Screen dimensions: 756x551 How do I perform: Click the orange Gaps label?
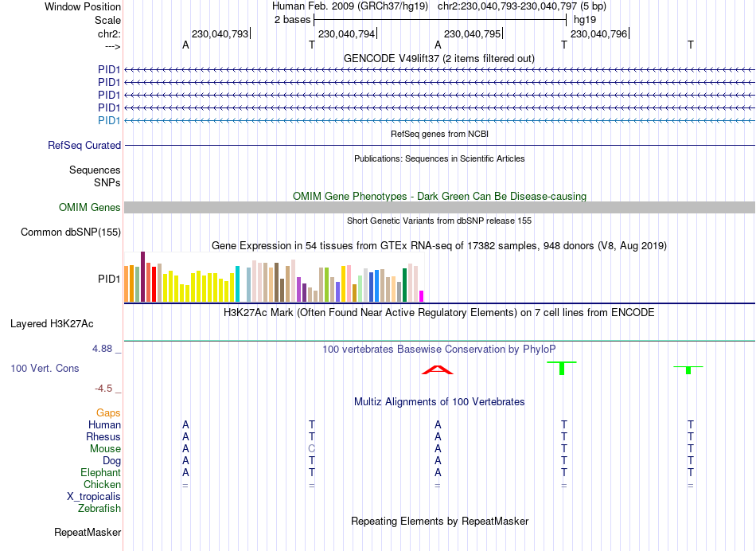(108, 413)
